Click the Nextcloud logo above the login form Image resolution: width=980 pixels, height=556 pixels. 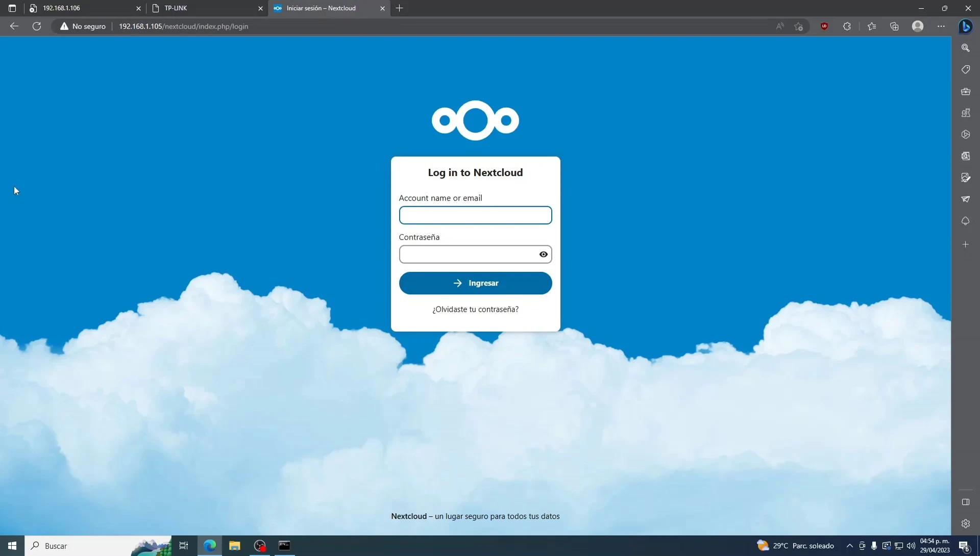[475, 120]
